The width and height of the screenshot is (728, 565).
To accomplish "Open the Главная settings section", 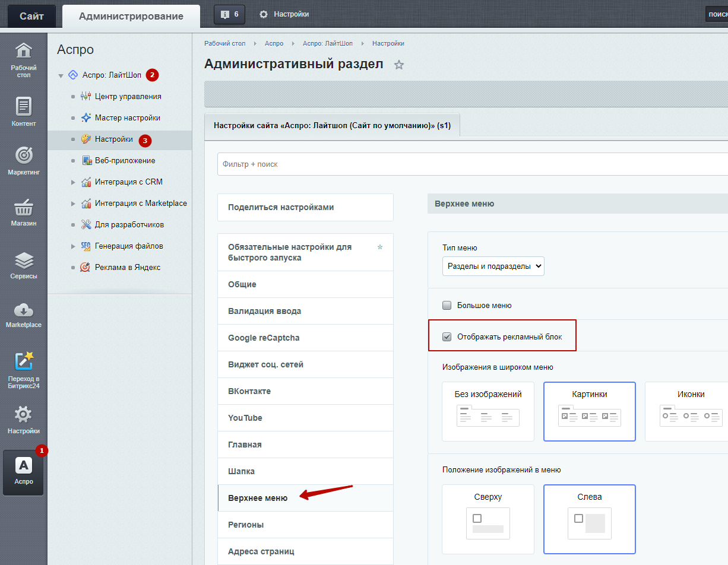I will pyautogui.click(x=305, y=445).
